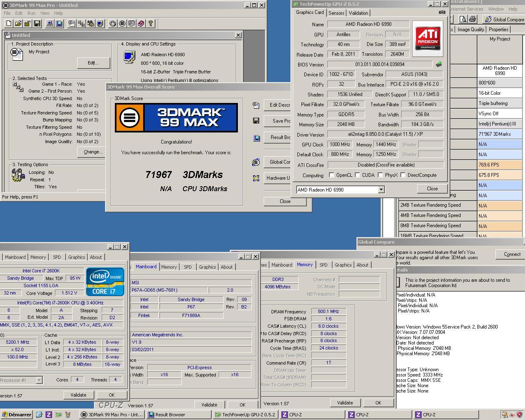Click the Démarrer start button
The height and width of the screenshot is (420, 525).
(x=16, y=415)
